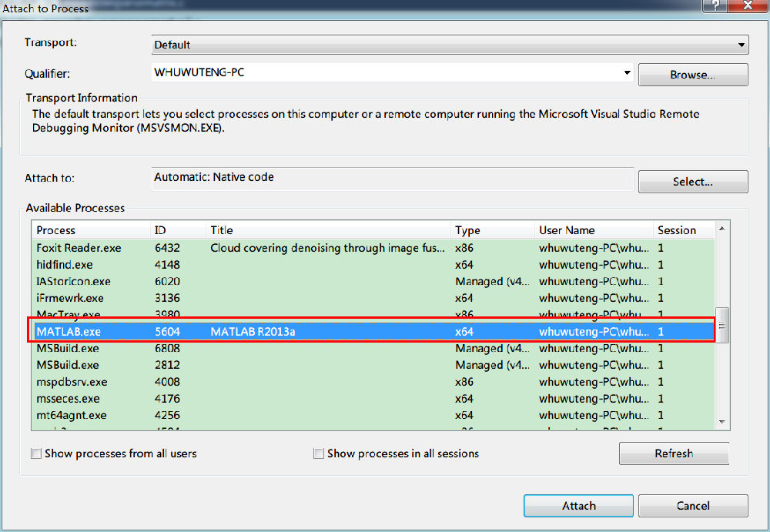Select MSBuild.exe with ID 2812
The image size is (770, 532).
point(373,365)
